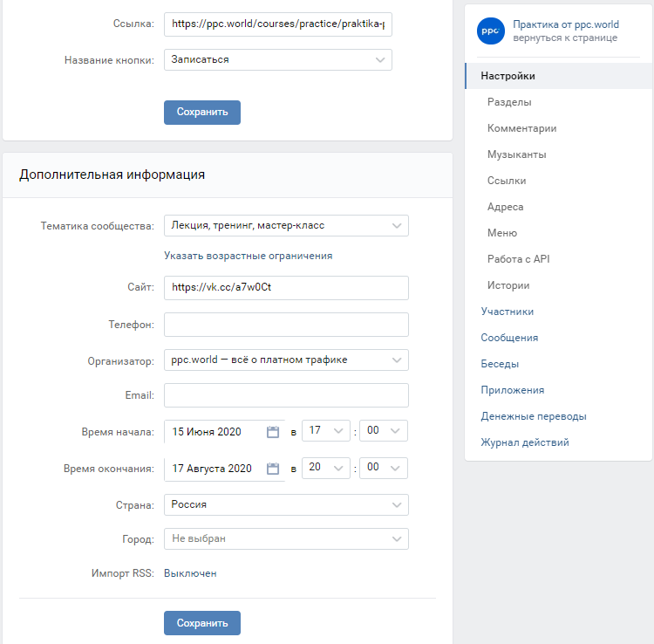The image size is (654, 644).
Task: Open start time hour dropdown showing 17
Action: (325, 431)
